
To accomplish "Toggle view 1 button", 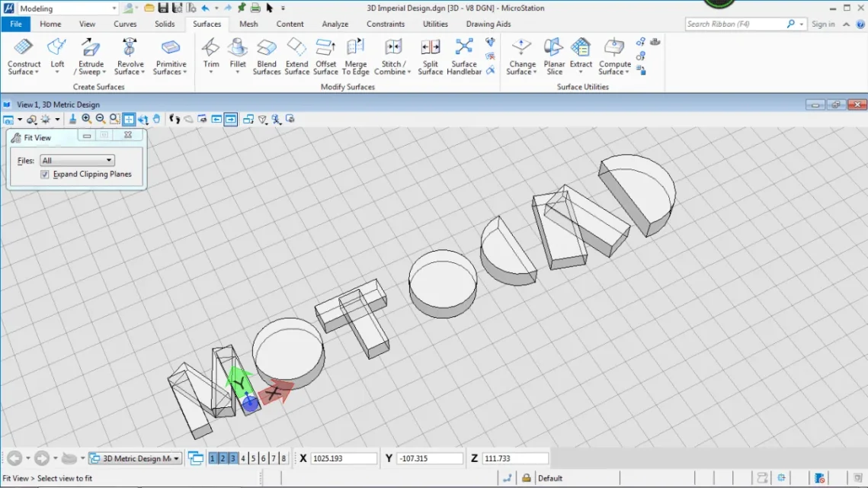I will (213, 458).
